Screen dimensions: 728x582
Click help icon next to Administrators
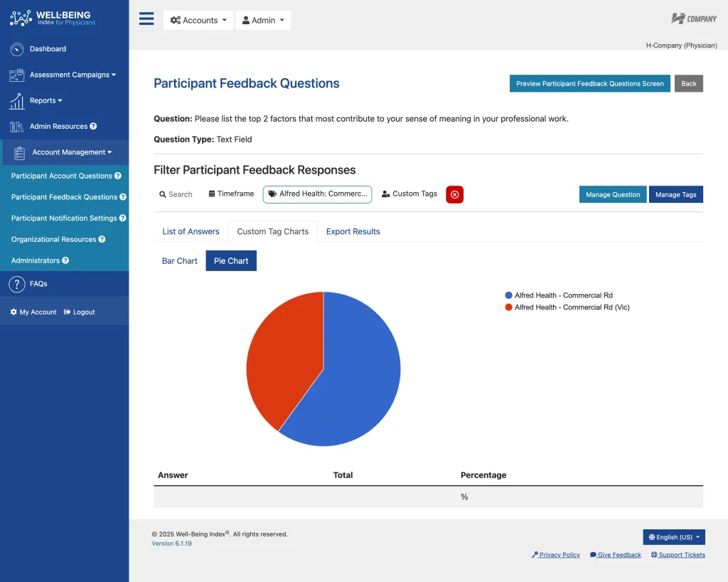coord(65,260)
